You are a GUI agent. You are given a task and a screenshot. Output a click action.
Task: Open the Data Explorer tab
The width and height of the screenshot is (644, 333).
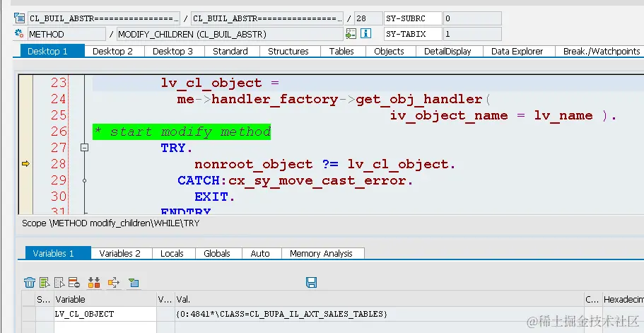(517, 52)
